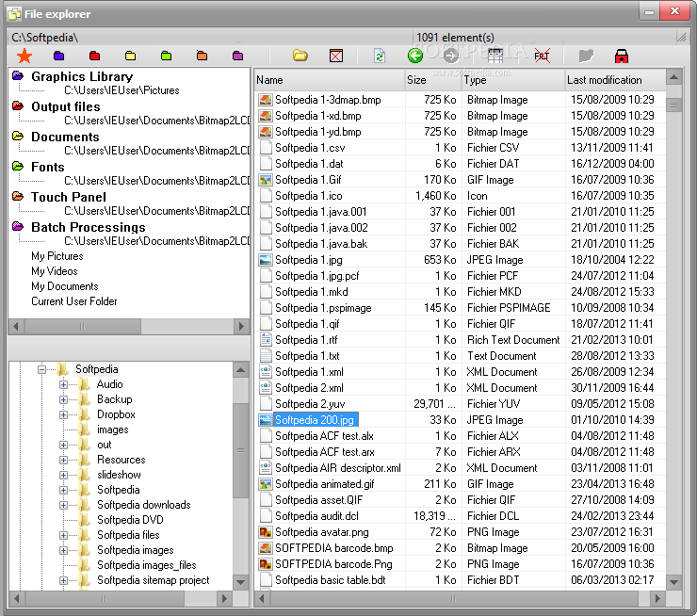Click Batch Processings magenta folder icon
Screen dimensions: 697x616
point(18,226)
